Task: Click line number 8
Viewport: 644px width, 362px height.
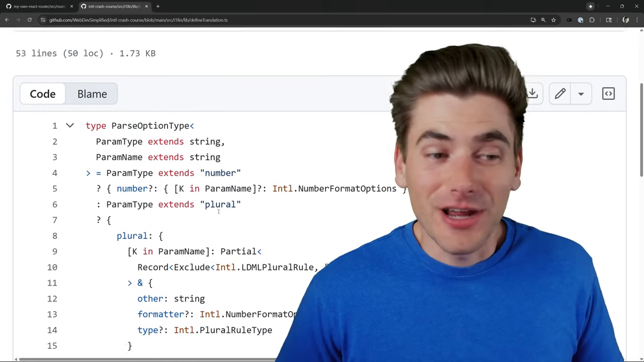Action: [54, 236]
